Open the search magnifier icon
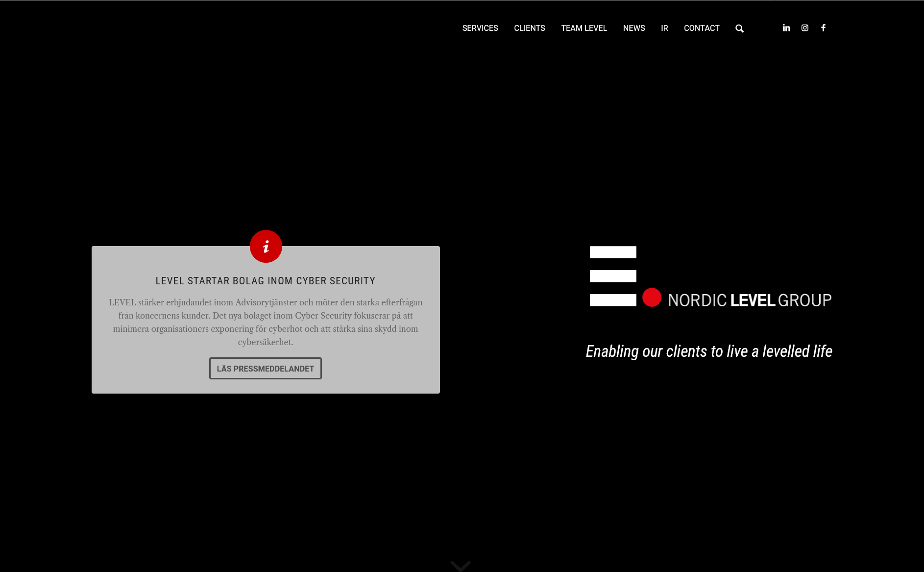 point(739,28)
